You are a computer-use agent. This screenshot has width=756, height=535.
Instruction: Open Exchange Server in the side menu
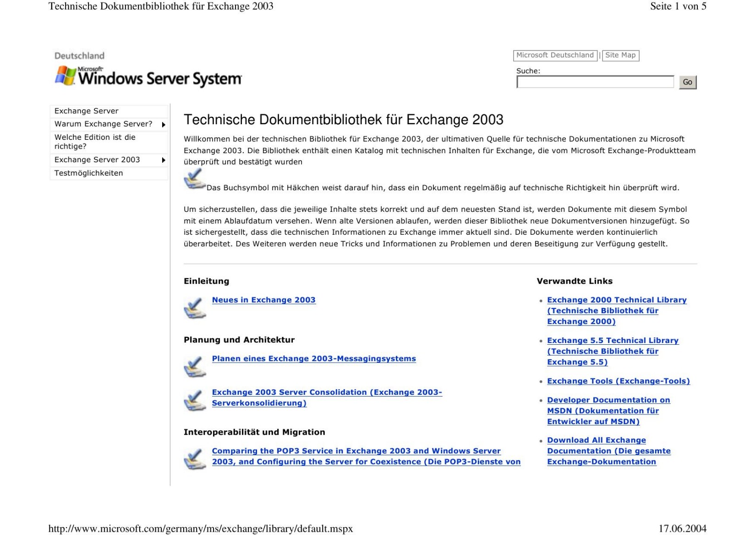pos(109,111)
